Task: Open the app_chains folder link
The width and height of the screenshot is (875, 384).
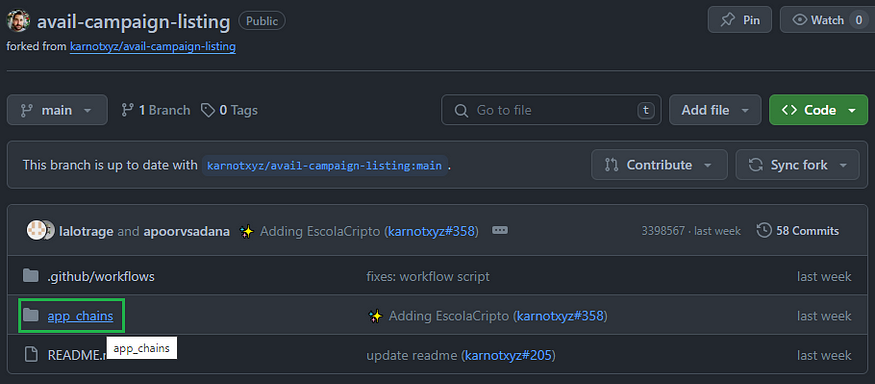Action: click(80, 316)
